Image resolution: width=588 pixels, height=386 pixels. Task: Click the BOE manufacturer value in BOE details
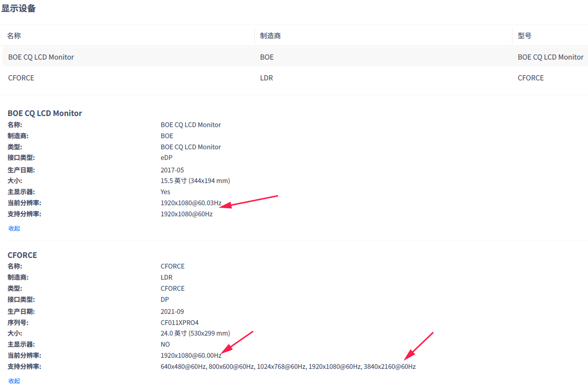(x=167, y=136)
